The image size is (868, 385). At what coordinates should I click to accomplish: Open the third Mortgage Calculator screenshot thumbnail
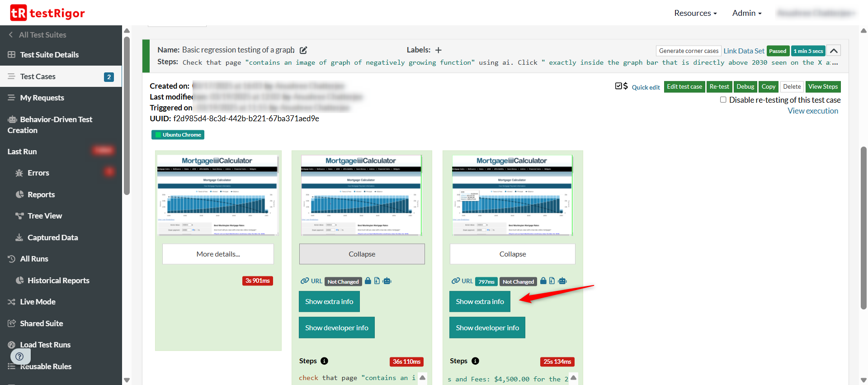(x=512, y=195)
